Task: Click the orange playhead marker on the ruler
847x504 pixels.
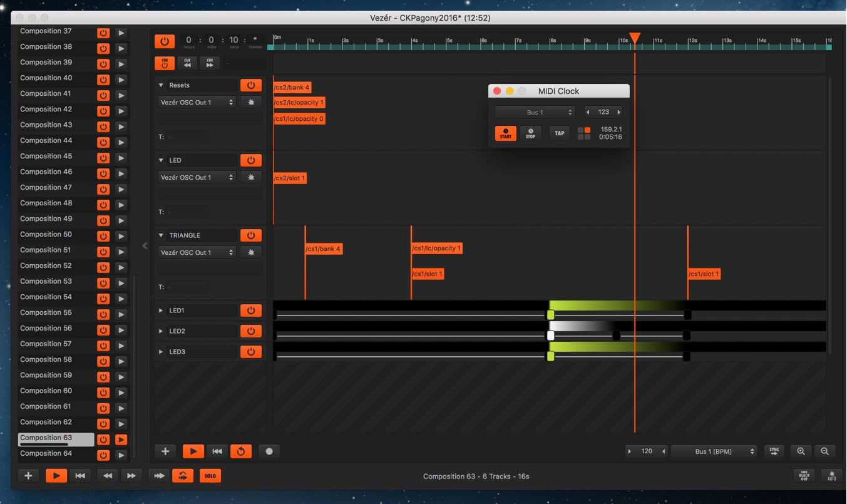Action: click(635, 38)
